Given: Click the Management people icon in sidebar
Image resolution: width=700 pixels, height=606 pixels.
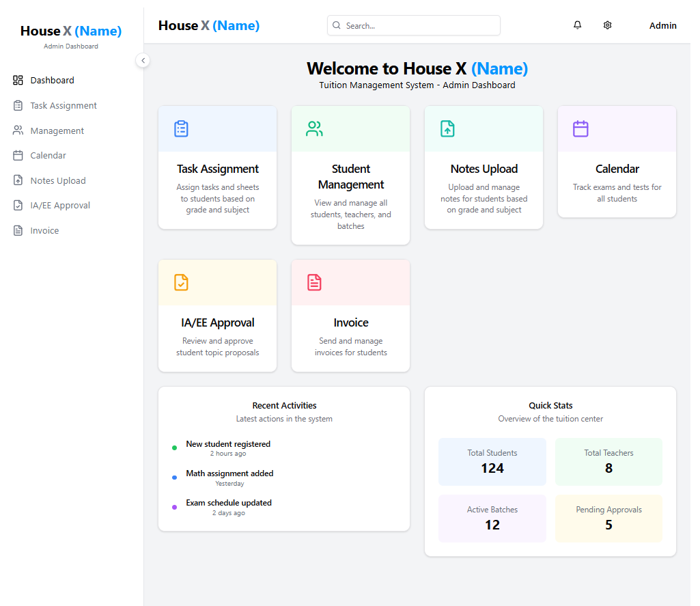Looking at the screenshot, I should pos(18,130).
